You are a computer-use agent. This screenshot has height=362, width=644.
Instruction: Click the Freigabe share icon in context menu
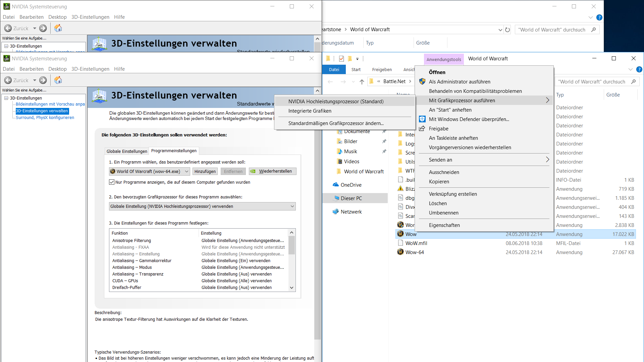tap(422, 128)
